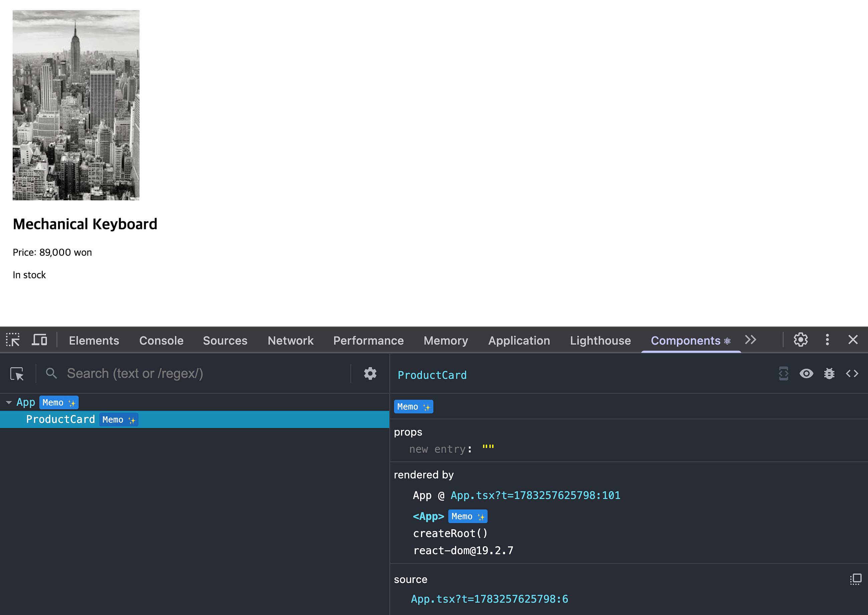Open DevTools settings gear
The height and width of the screenshot is (615, 868).
tap(801, 340)
